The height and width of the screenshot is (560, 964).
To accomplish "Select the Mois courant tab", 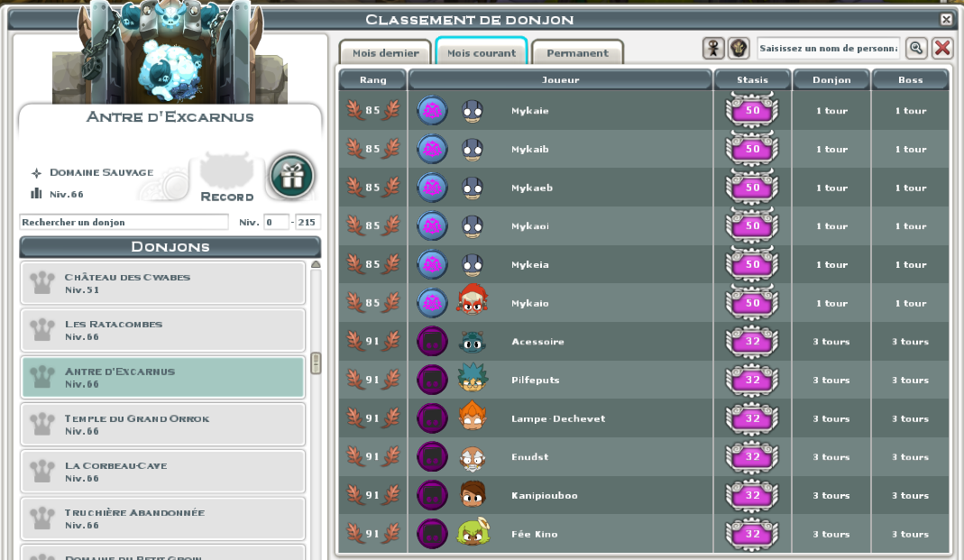I will click(x=482, y=51).
